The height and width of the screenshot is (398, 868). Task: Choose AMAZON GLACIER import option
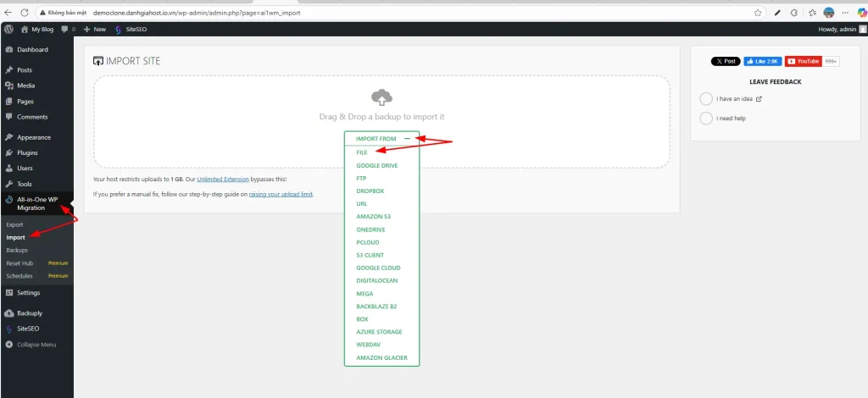pos(382,358)
